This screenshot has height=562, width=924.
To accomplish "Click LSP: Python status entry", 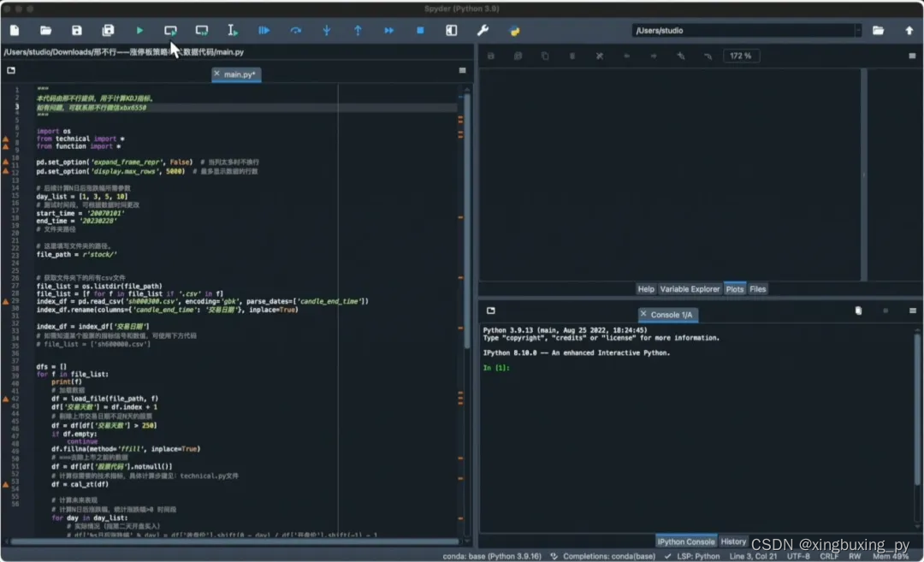I will point(692,556).
